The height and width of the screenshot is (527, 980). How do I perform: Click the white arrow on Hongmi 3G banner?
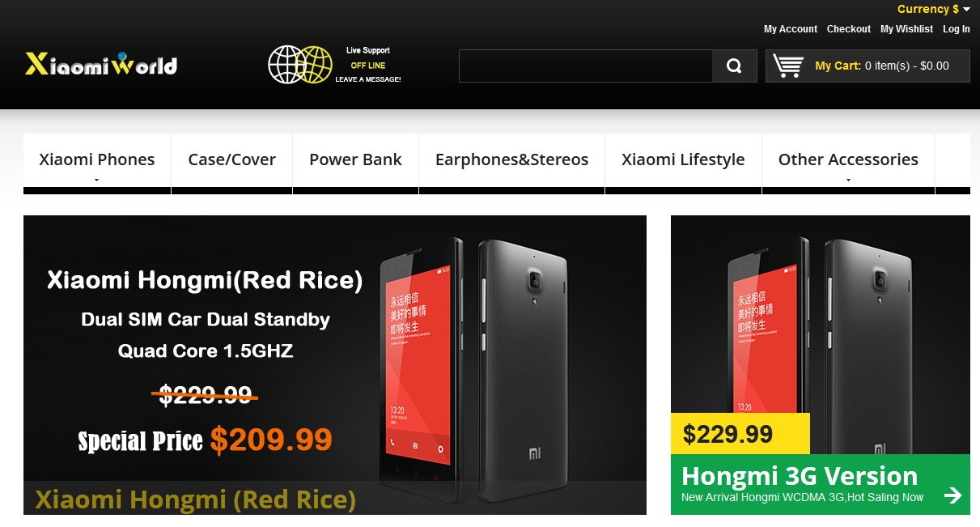953,495
